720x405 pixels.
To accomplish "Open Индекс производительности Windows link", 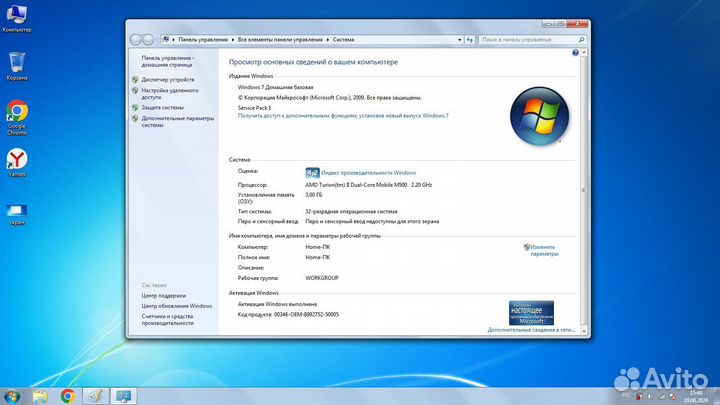I will click(x=369, y=173).
